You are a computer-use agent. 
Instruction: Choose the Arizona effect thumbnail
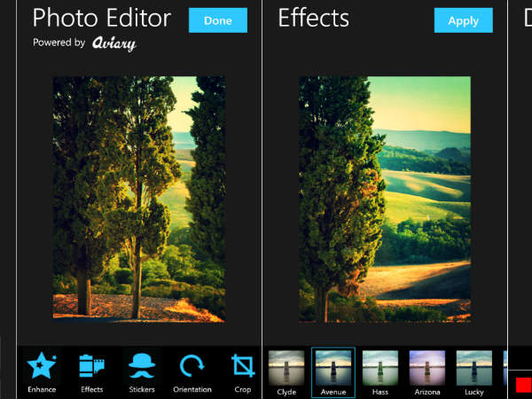point(427,372)
